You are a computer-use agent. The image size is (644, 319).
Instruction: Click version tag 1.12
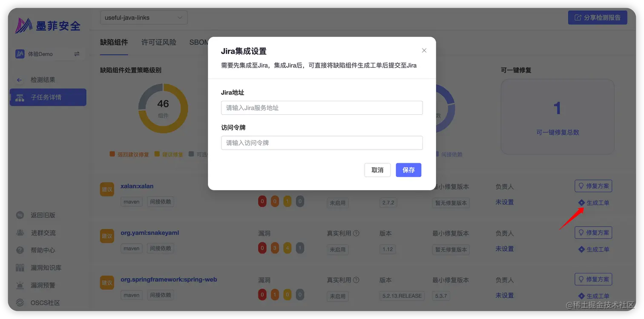pos(388,249)
